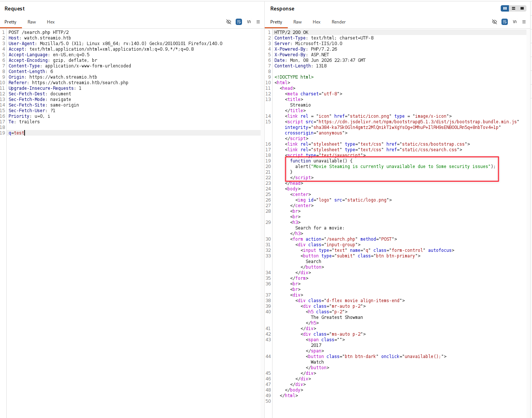532x418 pixels.
Task: Select the Request Pretty tab
Action: point(10,22)
